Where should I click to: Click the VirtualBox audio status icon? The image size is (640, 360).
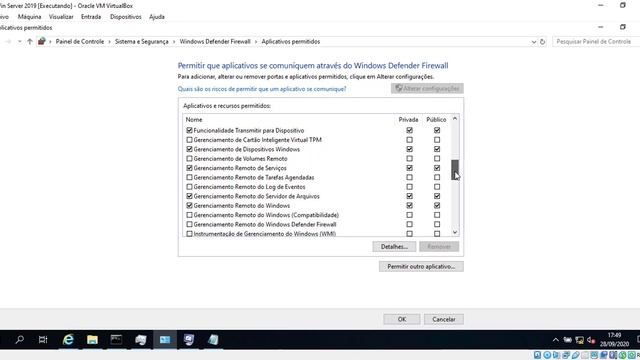pos(556,355)
